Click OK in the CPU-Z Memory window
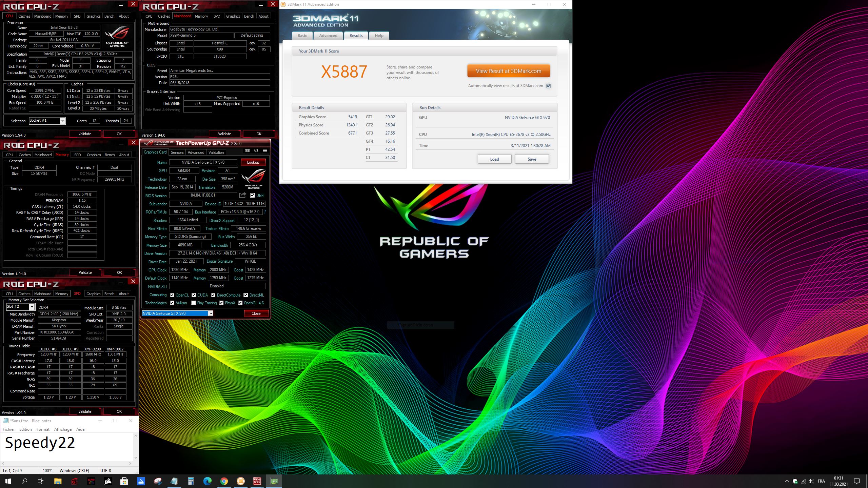This screenshot has width=868, height=488. coord(119,272)
